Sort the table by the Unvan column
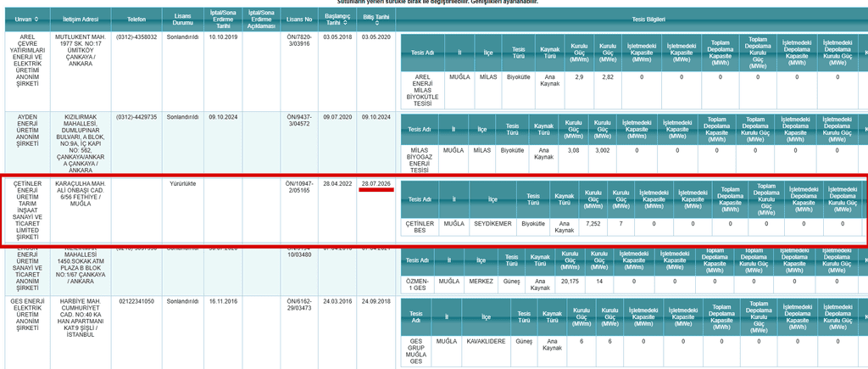This screenshot has width=868, height=369. click(x=26, y=20)
